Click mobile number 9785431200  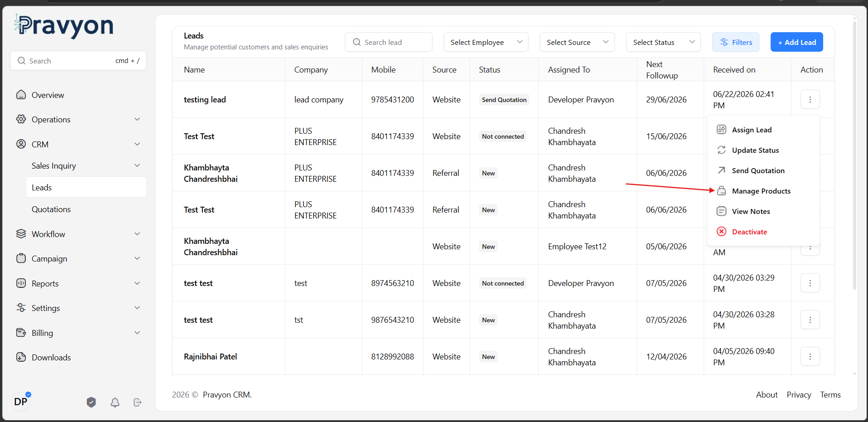point(393,100)
